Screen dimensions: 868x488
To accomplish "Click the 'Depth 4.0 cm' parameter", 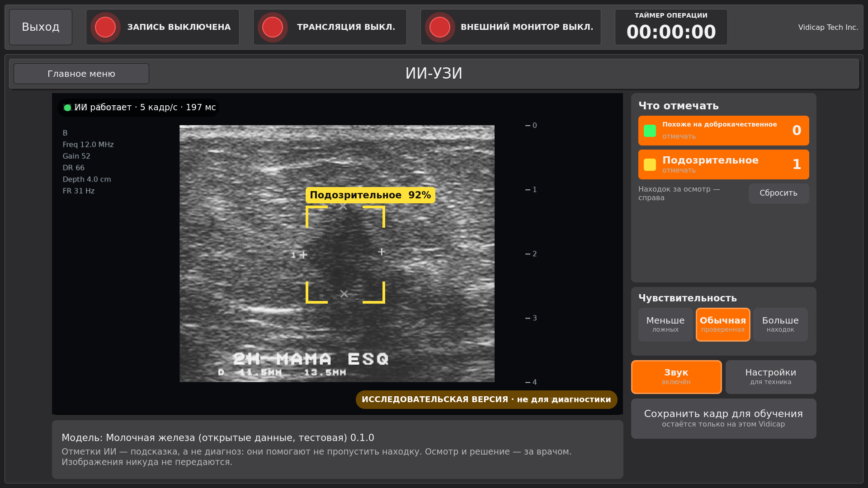I will (x=87, y=179).
